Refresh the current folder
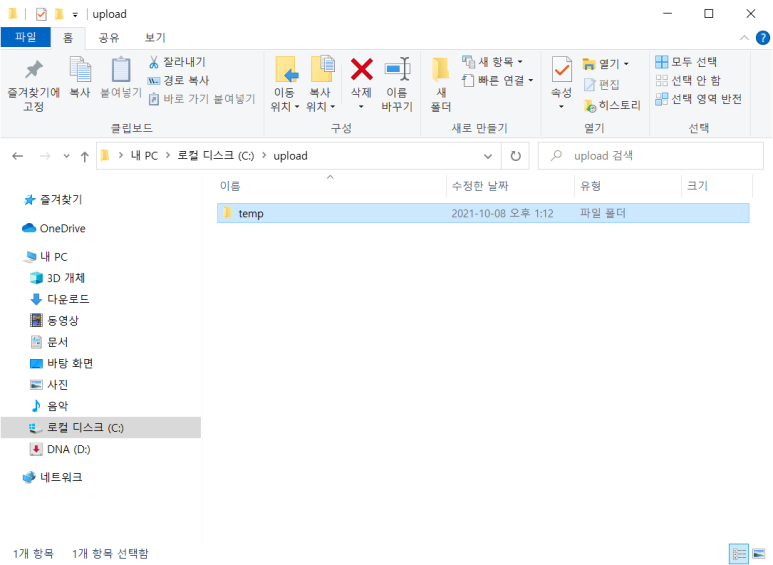773x565 pixels. tap(515, 156)
